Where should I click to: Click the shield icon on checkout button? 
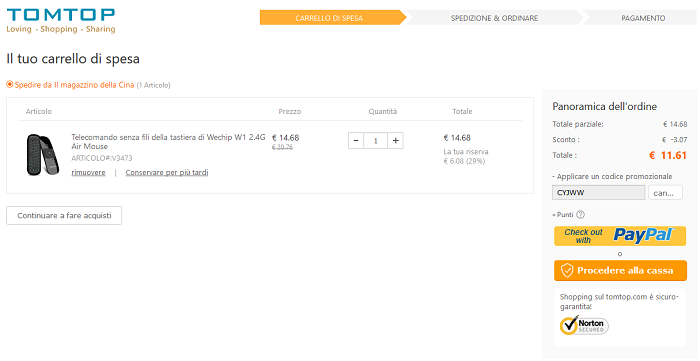coord(567,270)
